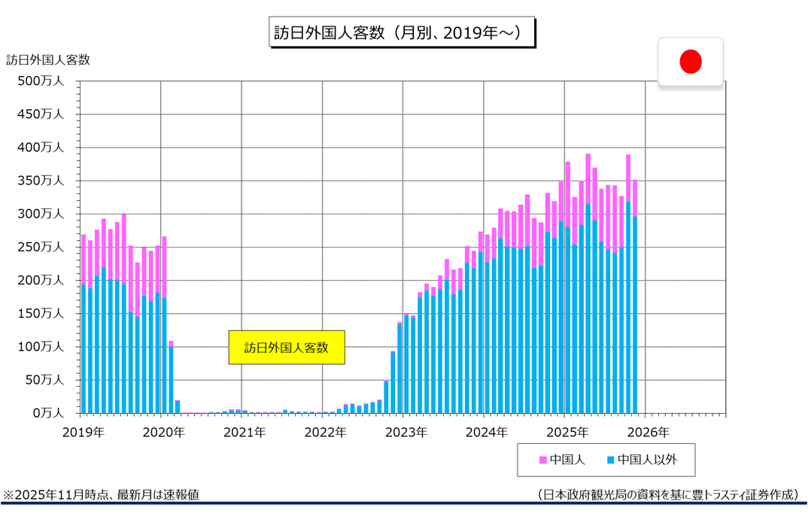Click the 2022年 x-axis label

(325, 433)
